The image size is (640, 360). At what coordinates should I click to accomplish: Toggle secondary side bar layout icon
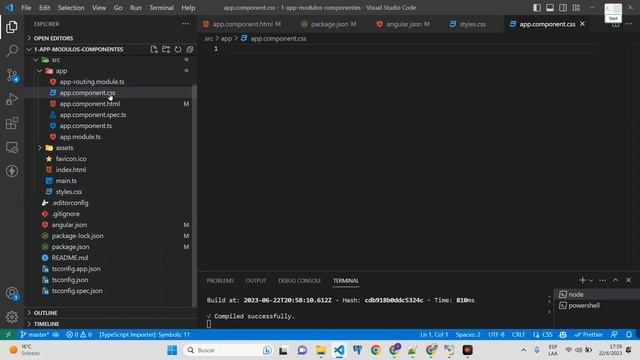(x=563, y=8)
